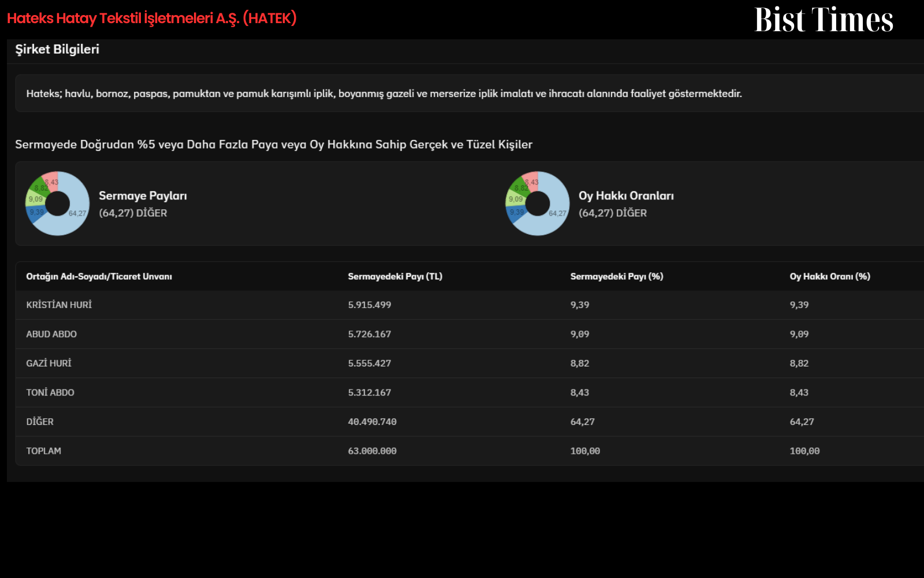Click the Bist Times logo

[x=824, y=20]
